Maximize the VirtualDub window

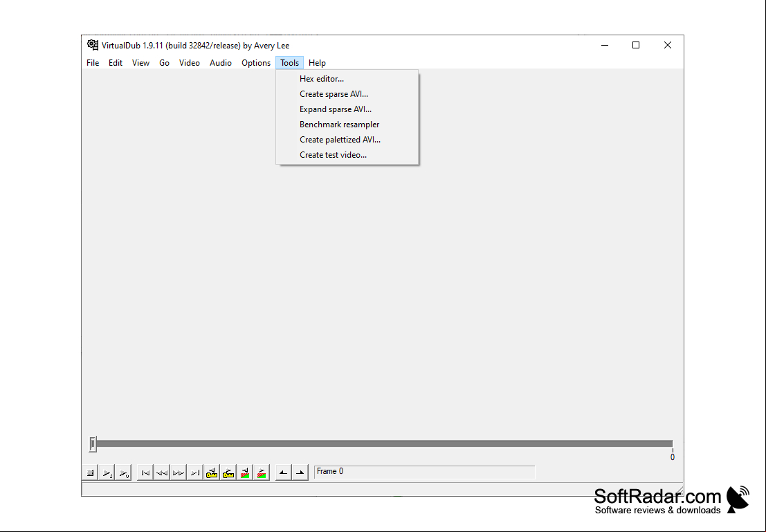(x=636, y=45)
